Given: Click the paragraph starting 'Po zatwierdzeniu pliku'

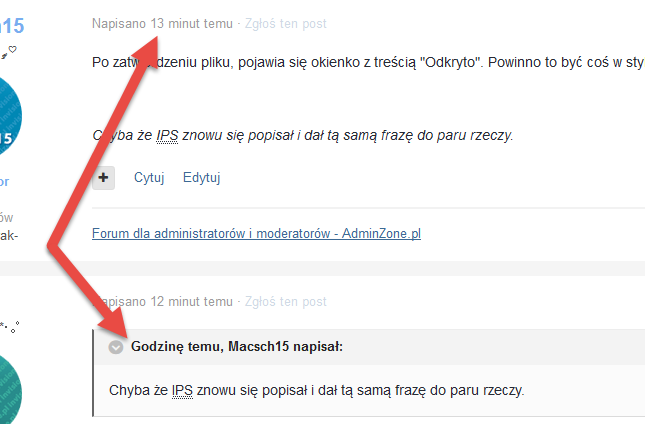Looking at the screenshot, I should tap(368, 63).
